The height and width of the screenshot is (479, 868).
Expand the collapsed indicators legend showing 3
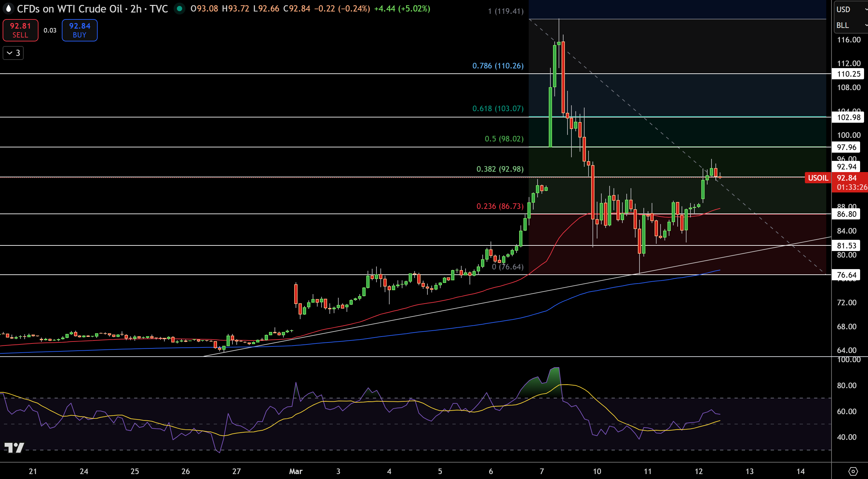coord(13,53)
